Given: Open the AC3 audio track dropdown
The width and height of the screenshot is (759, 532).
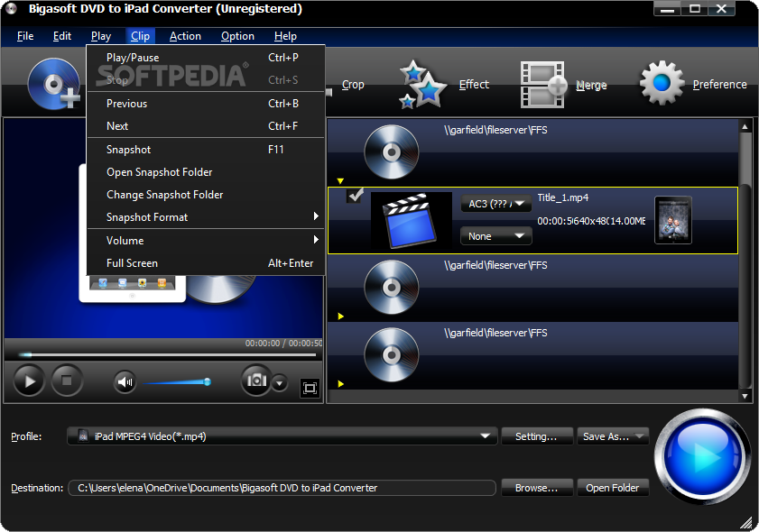Looking at the screenshot, I should pyautogui.click(x=495, y=204).
